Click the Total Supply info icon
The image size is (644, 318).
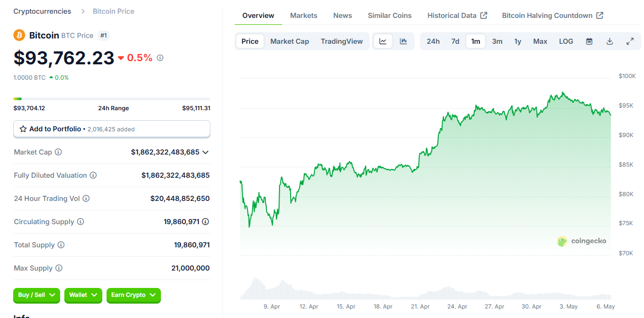pyautogui.click(x=61, y=245)
